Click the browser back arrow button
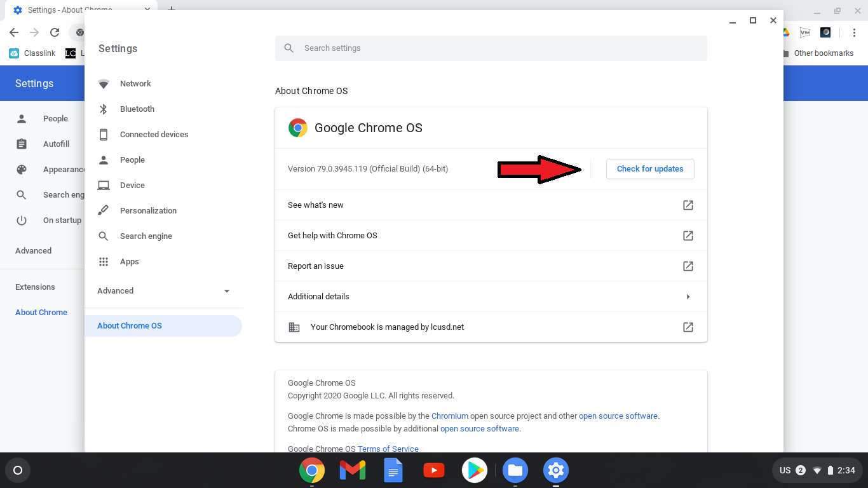 [14, 32]
